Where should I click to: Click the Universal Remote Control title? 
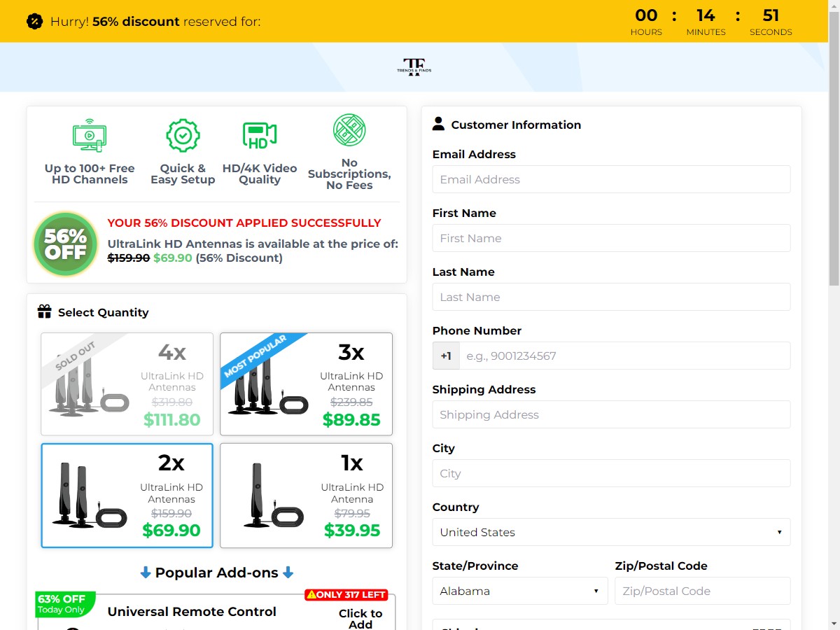[192, 612]
